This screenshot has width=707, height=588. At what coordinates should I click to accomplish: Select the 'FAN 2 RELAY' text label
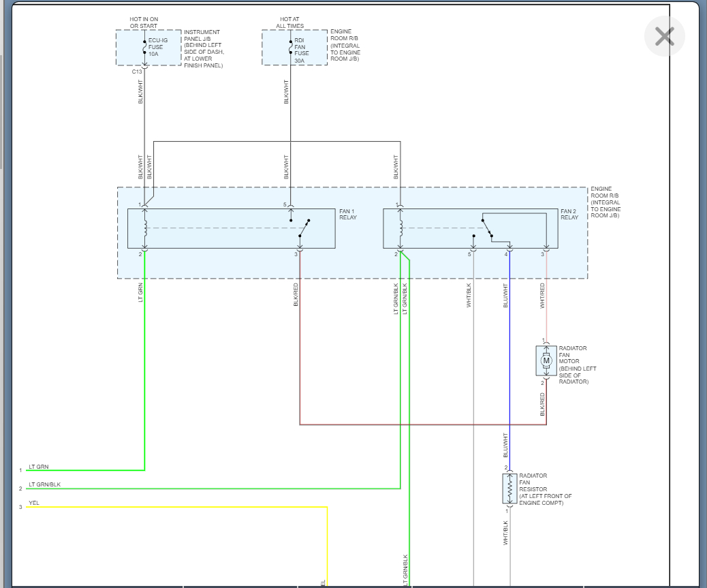(569, 215)
